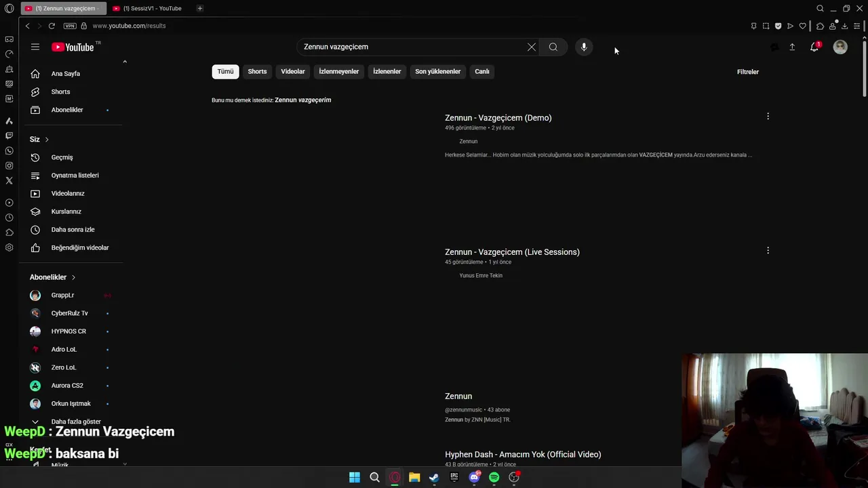Add page to bookmarks heart icon
This screenshot has height=488, width=868.
click(803, 26)
